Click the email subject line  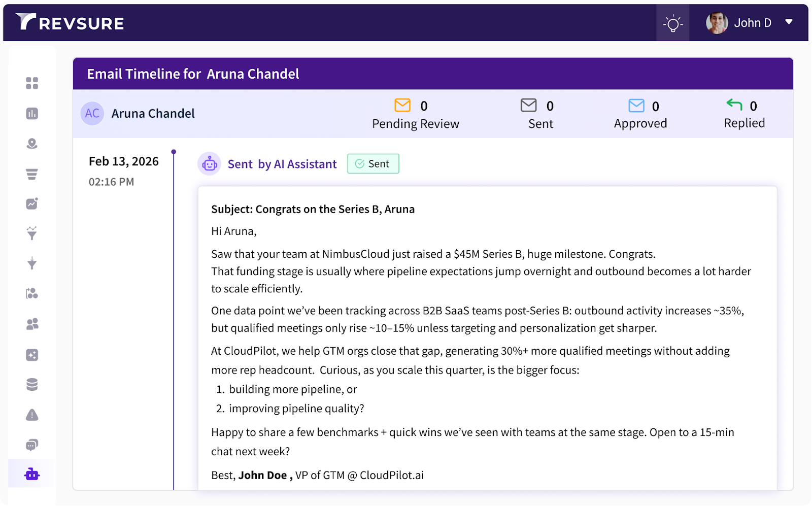point(313,209)
